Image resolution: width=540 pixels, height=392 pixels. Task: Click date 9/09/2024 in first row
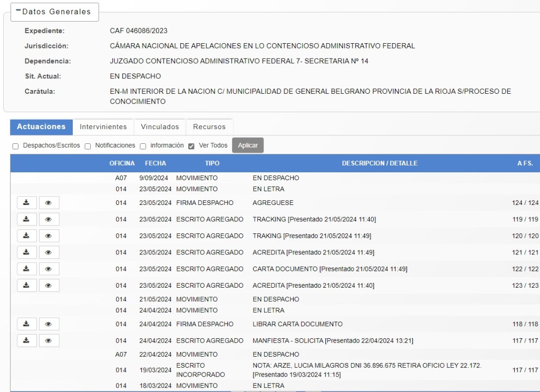pyautogui.click(x=153, y=178)
